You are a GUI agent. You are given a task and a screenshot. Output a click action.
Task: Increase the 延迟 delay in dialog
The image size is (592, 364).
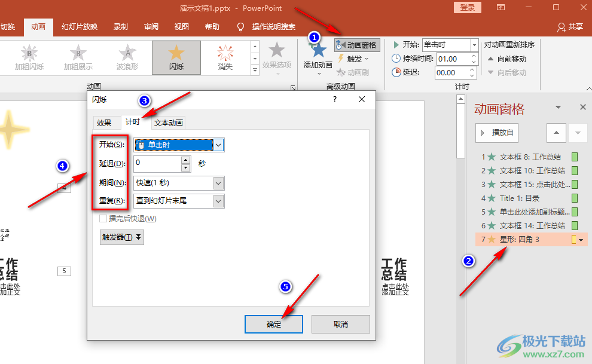[x=185, y=160]
